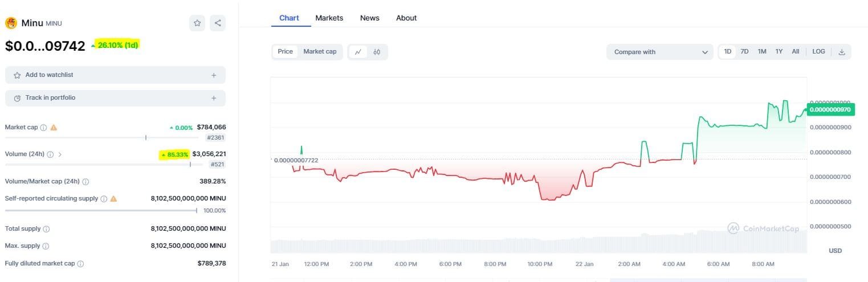The width and height of the screenshot is (868, 282).
Task: Open Volume (24h) info icon
Action: point(50,154)
